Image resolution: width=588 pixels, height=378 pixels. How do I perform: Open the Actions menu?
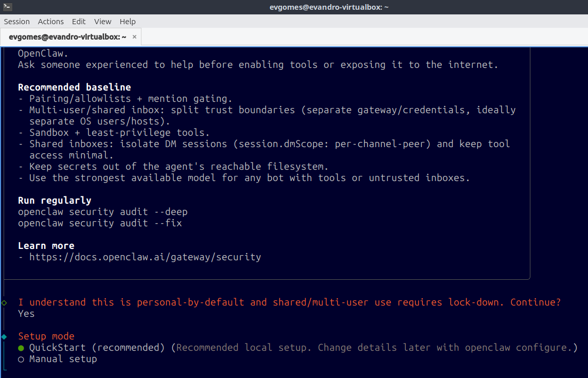50,22
